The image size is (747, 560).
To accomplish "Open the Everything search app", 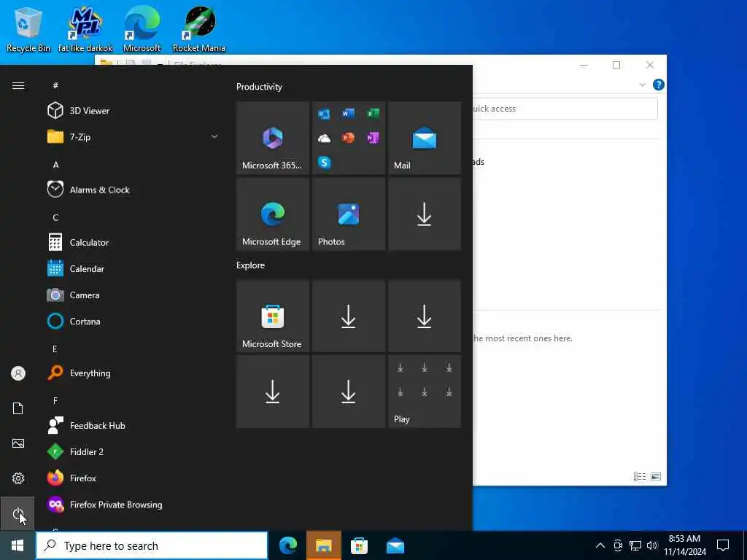I will [133, 373].
